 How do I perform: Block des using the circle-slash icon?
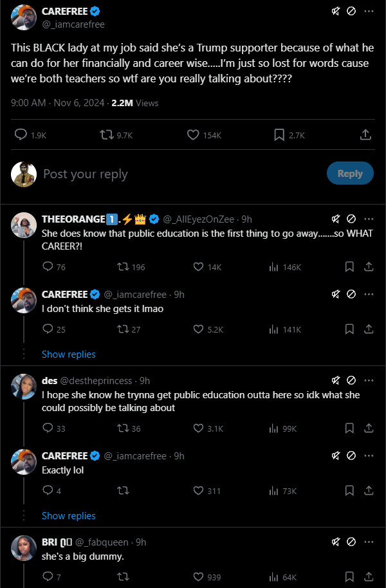tap(351, 380)
